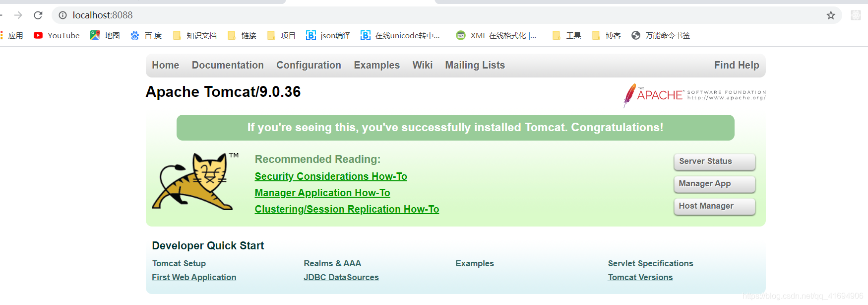Screen dimensions: 868x305
Task: Click Find Help in navigation bar
Action: click(737, 65)
